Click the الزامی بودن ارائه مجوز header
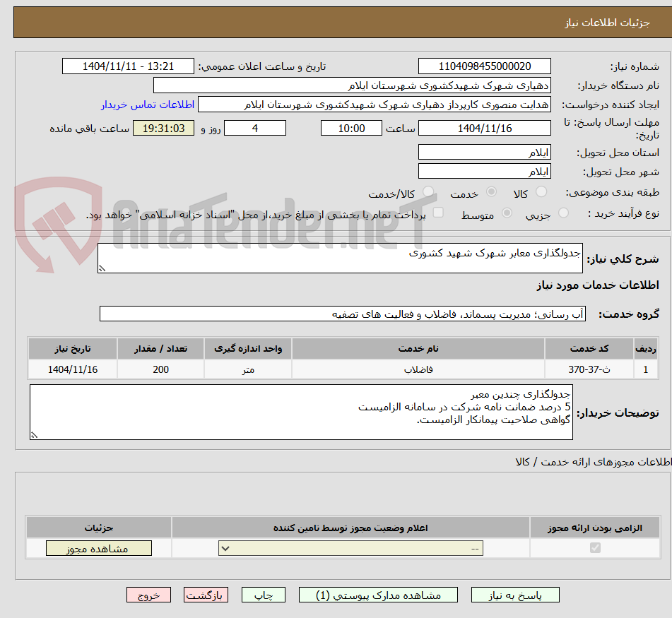Viewport: 672px width, 618px height. pyautogui.click(x=595, y=528)
